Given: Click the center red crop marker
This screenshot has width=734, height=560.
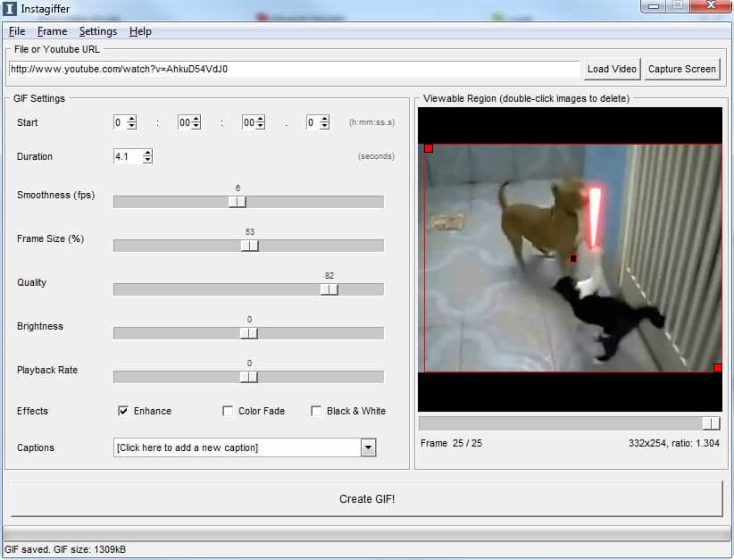Looking at the screenshot, I should pyautogui.click(x=573, y=258).
